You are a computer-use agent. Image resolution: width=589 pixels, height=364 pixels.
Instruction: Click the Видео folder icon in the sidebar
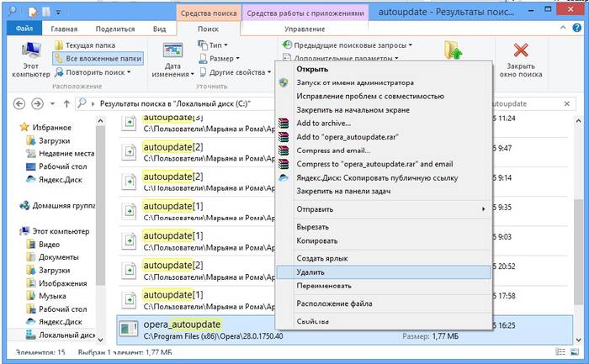click(x=30, y=244)
